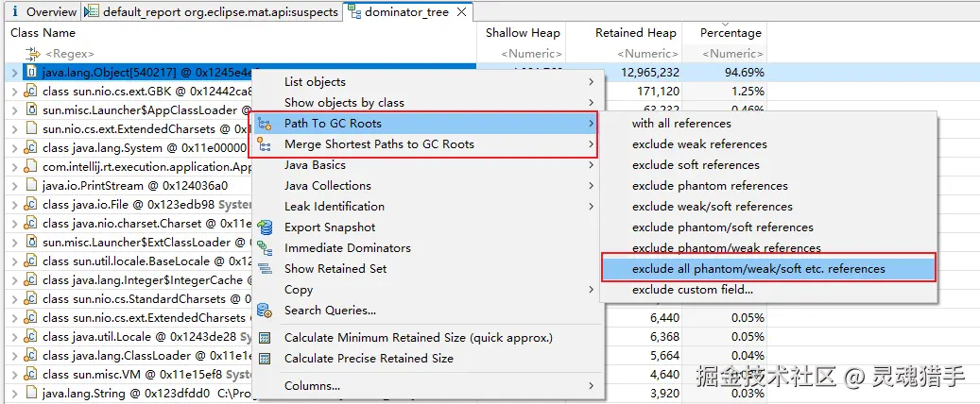Click the icon of com.intellij.rt.execution row
Image resolution: width=980 pixels, height=404 pixels.
(31, 167)
